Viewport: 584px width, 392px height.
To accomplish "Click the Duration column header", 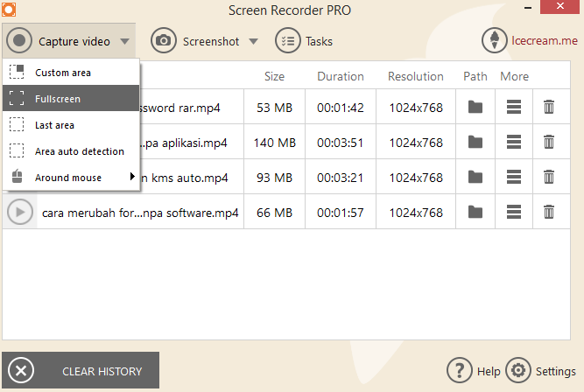I will click(341, 76).
